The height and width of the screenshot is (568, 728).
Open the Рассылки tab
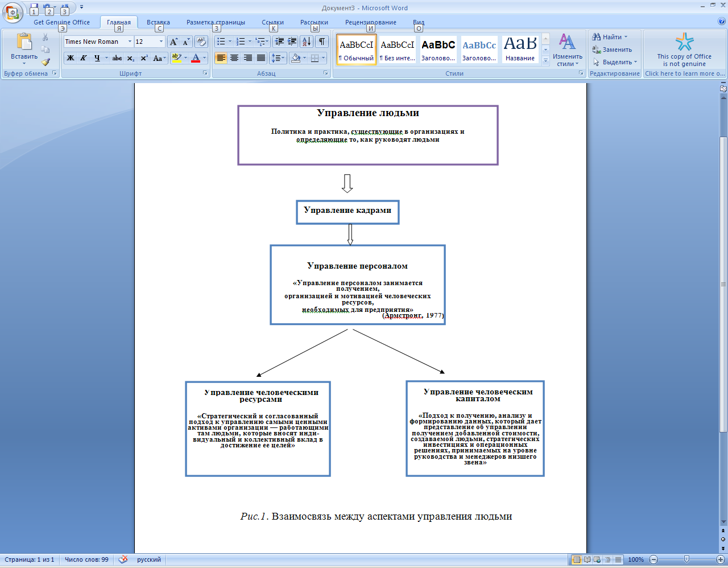click(x=314, y=22)
